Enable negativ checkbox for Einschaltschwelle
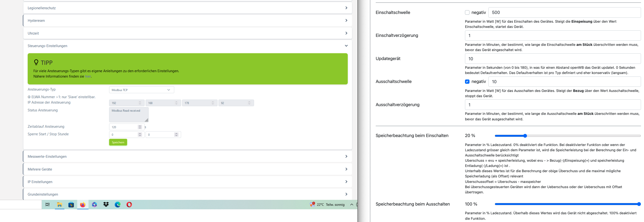This screenshot has height=222, width=644. click(x=467, y=12)
